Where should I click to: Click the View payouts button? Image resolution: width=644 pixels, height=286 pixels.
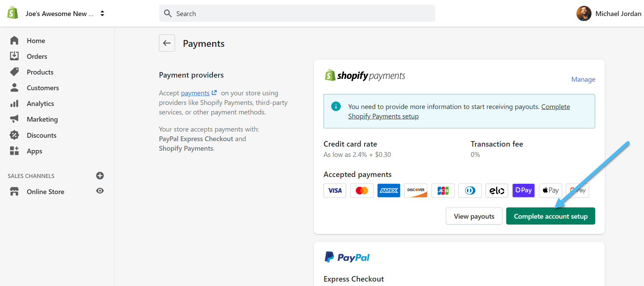pyautogui.click(x=474, y=216)
